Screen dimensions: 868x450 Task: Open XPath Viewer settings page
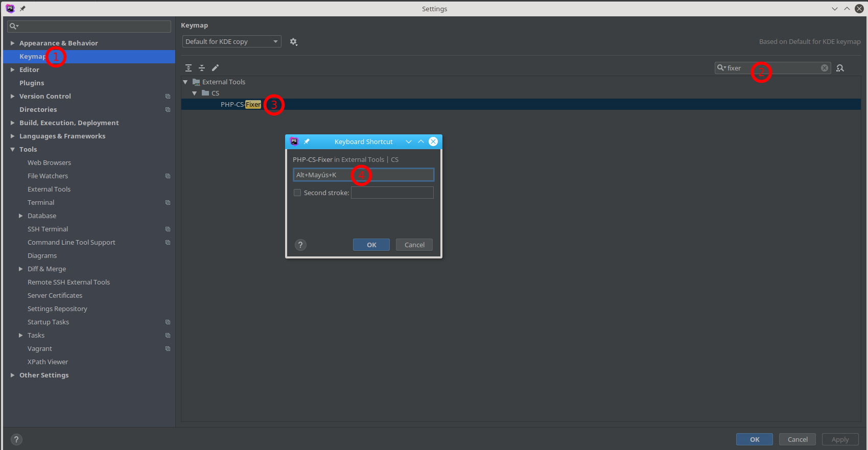(48, 362)
